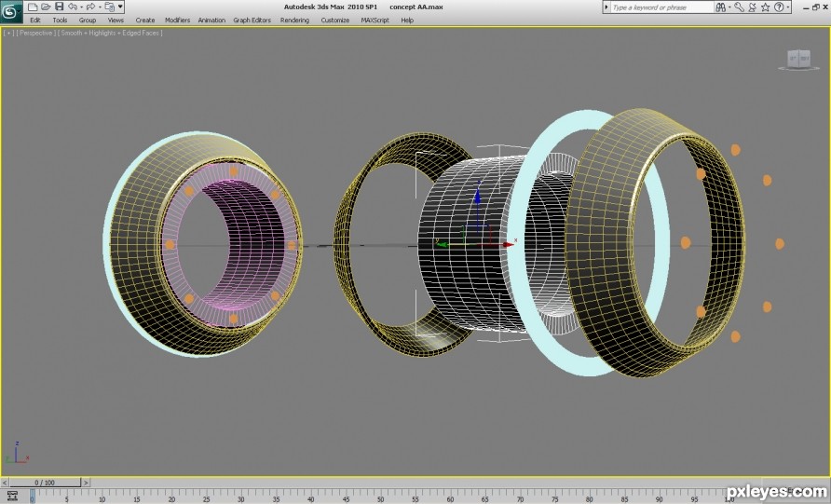
Task: Click in the keyword search field
Action: [661, 7]
